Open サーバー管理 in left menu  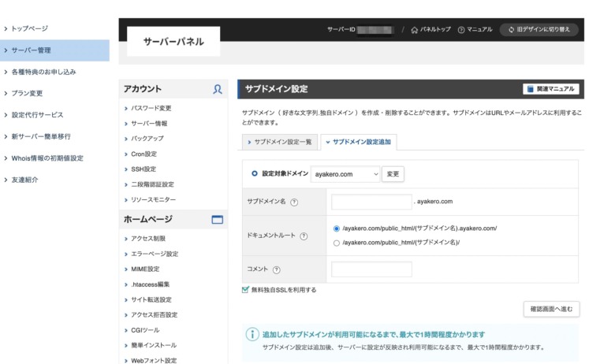[x=54, y=50]
